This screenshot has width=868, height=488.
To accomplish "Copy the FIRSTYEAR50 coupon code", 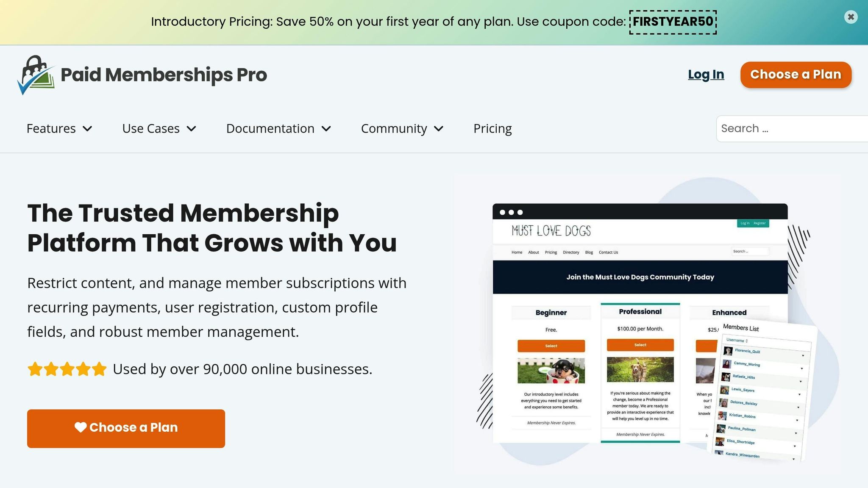I will [x=673, y=22].
